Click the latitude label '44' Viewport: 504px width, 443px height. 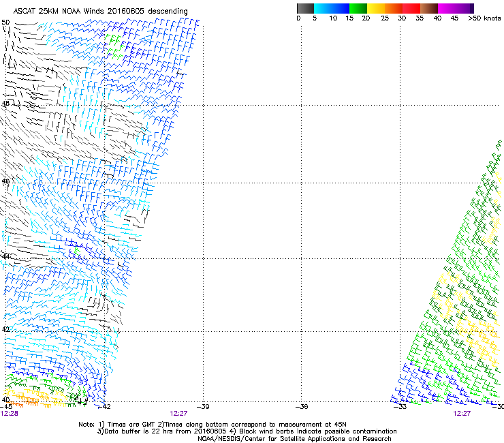click(x=5, y=256)
